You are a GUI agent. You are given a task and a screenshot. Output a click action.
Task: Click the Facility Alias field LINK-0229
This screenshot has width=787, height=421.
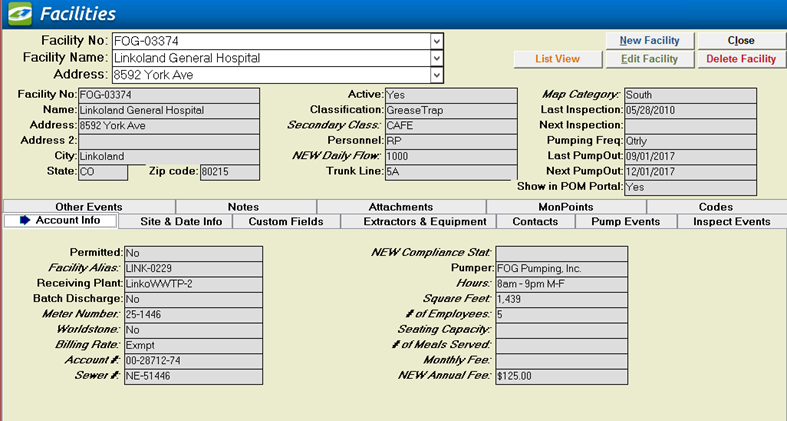coord(193,268)
